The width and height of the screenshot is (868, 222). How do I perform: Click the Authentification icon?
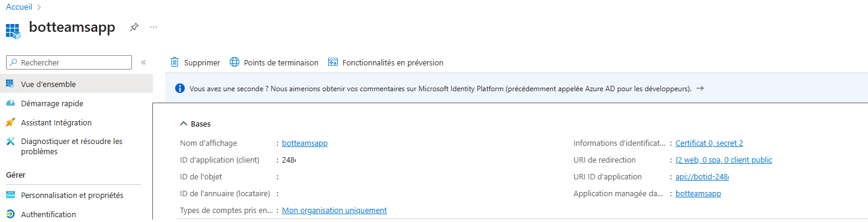pos(10,214)
